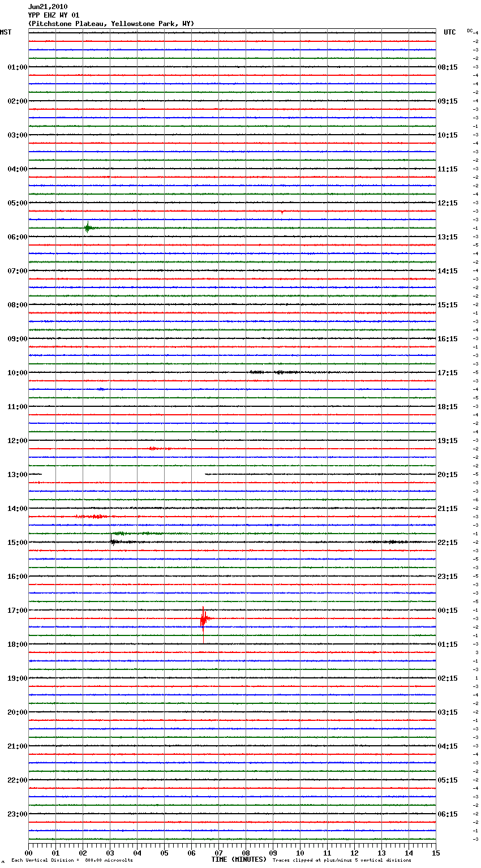Select the 11:00 MST time label
This screenshot has height=868, width=481.
[18, 407]
